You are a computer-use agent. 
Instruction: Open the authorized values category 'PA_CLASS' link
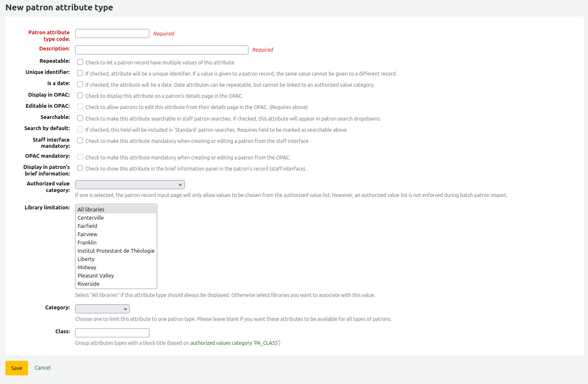click(234, 343)
